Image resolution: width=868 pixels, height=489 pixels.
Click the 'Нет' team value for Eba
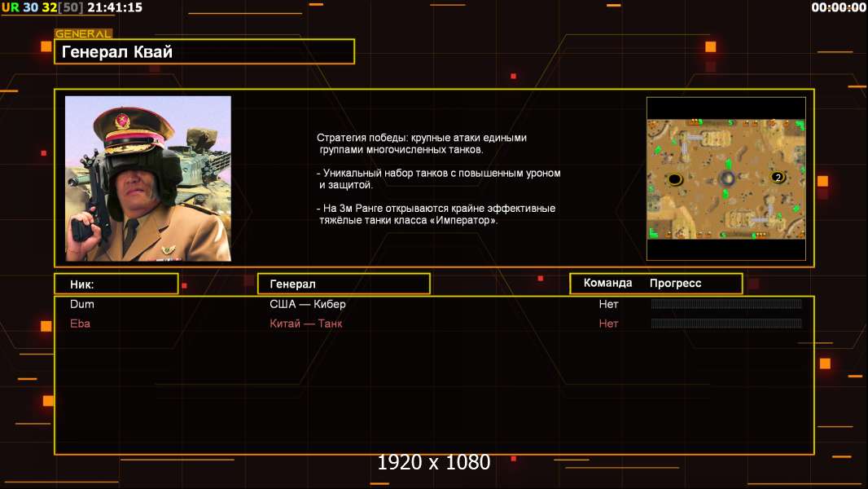coord(608,324)
